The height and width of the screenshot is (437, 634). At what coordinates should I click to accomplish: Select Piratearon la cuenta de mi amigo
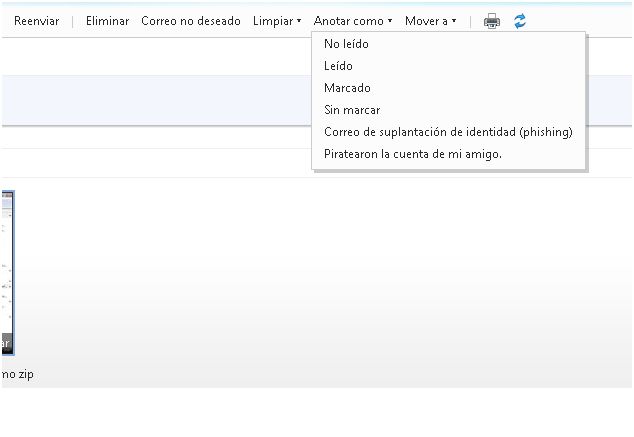(413, 154)
